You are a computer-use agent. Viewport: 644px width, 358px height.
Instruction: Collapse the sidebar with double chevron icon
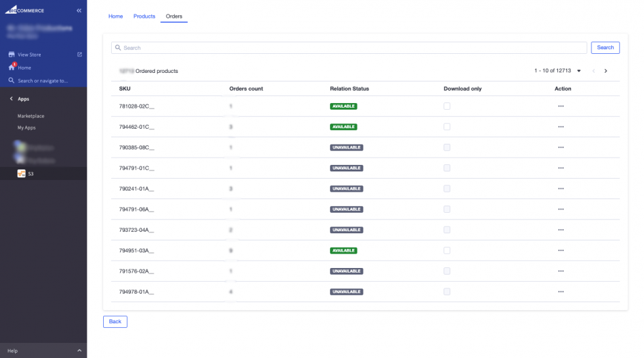(79, 11)
